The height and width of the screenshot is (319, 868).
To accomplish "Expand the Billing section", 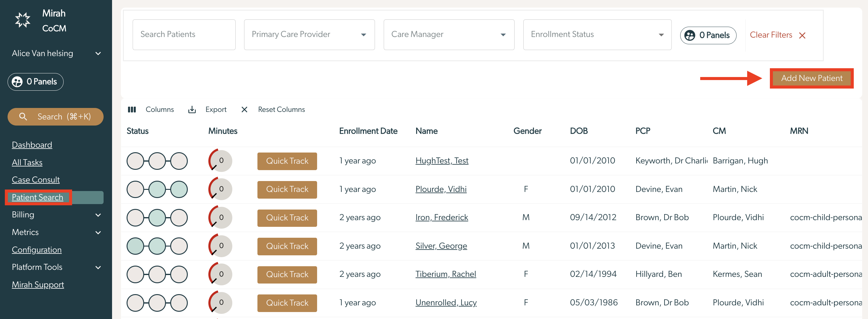I will (56, 215).
